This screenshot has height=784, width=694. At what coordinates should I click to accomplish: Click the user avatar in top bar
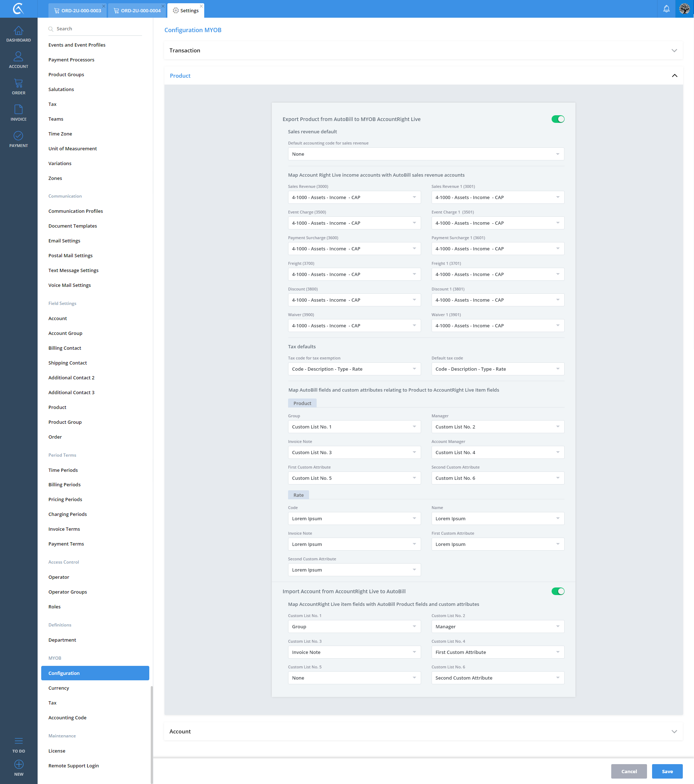[x=684, y=9]
